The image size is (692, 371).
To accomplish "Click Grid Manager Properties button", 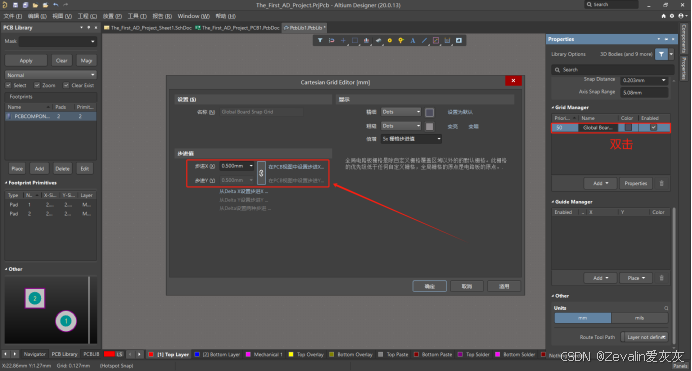I will (636, 183).
